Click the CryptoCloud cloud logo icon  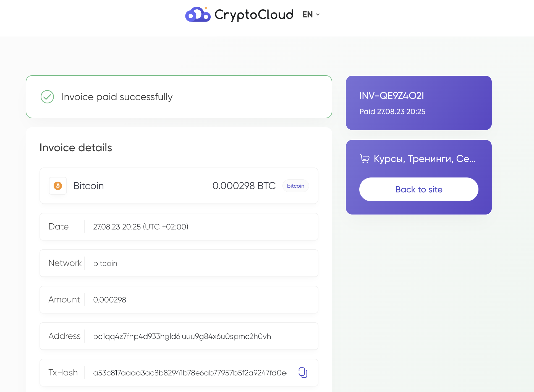click(198, 14)
